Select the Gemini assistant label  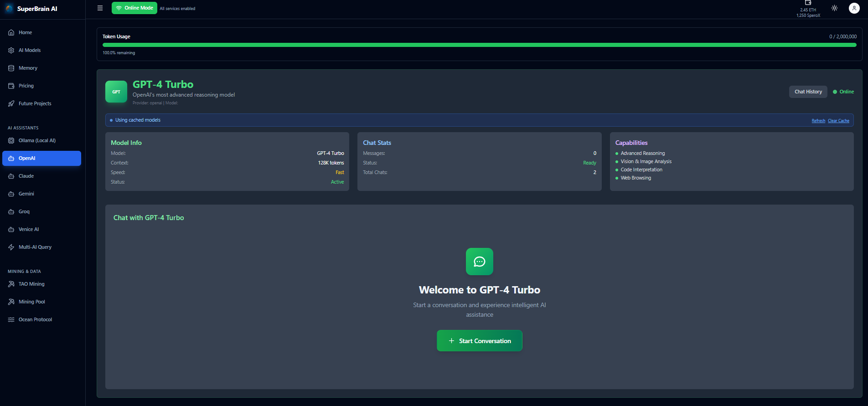(26, 194)
